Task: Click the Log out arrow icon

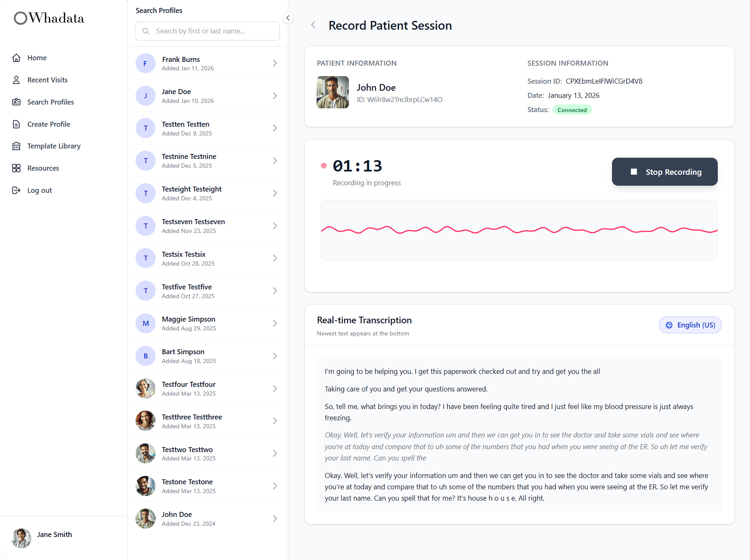Action: pos(17,190)
